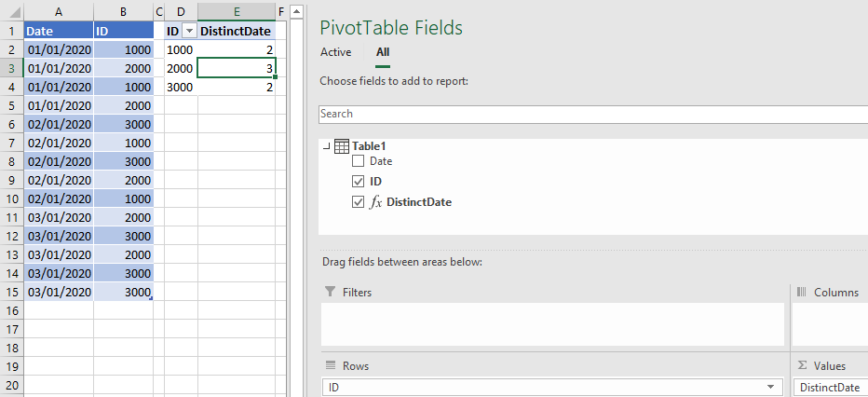
Task: Uncheck the ID field checkbox
Action: (x=359, y=182)
